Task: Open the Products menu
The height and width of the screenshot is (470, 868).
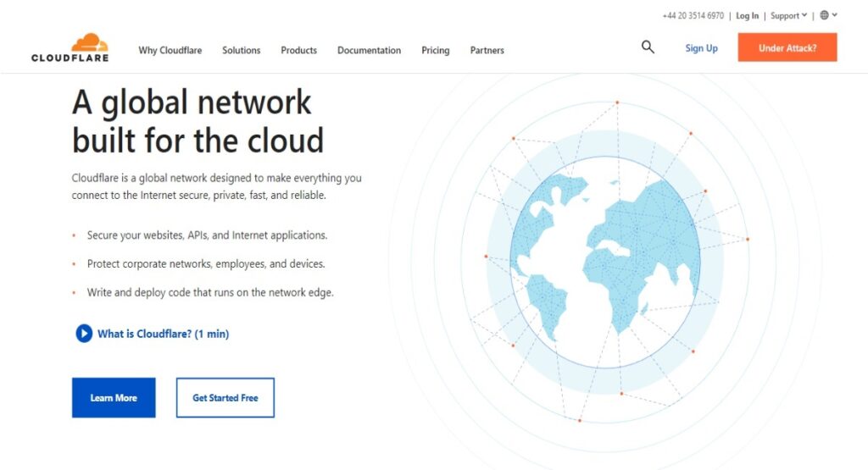Action: [299, 50]
